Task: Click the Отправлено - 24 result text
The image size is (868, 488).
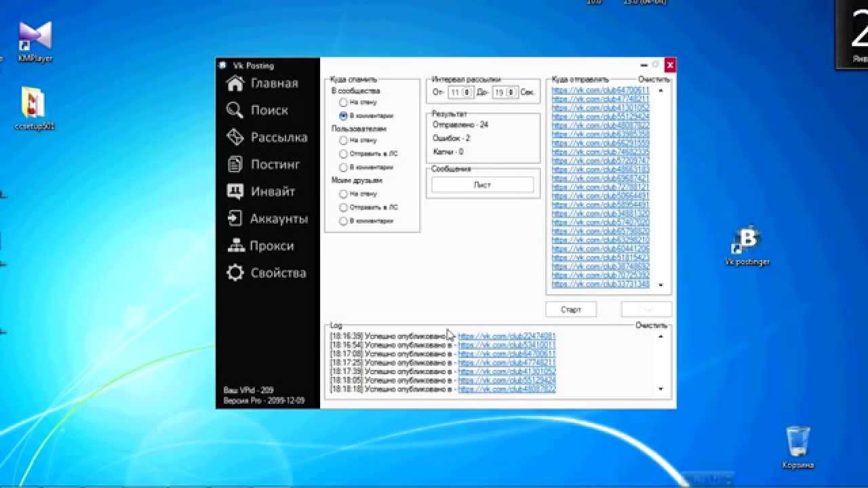Action: [x=460, y=125]
